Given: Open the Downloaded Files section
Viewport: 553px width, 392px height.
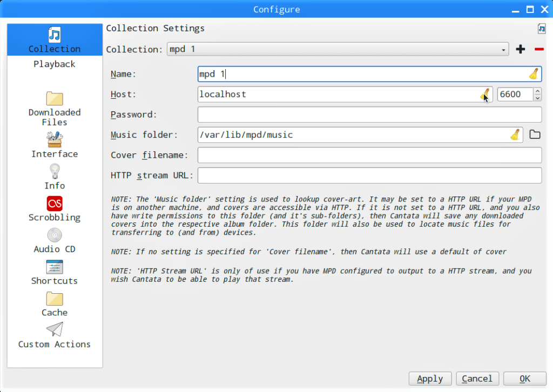Looking at the screenshot, I should (55, 108).
